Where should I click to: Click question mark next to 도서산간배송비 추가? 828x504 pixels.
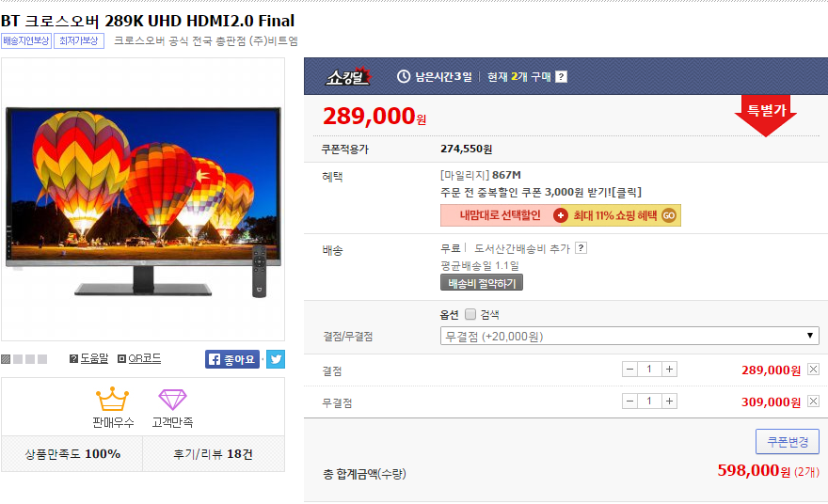pos(581,248)
